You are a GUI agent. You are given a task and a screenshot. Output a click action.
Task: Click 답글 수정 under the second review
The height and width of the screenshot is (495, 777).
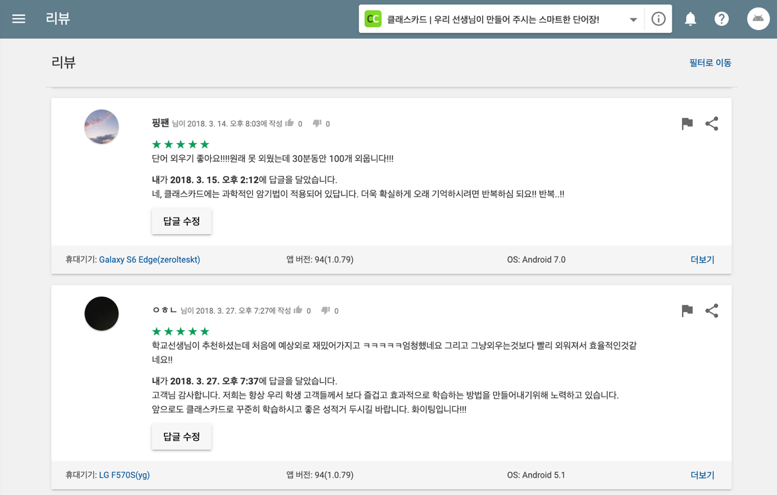click(181, 437)
